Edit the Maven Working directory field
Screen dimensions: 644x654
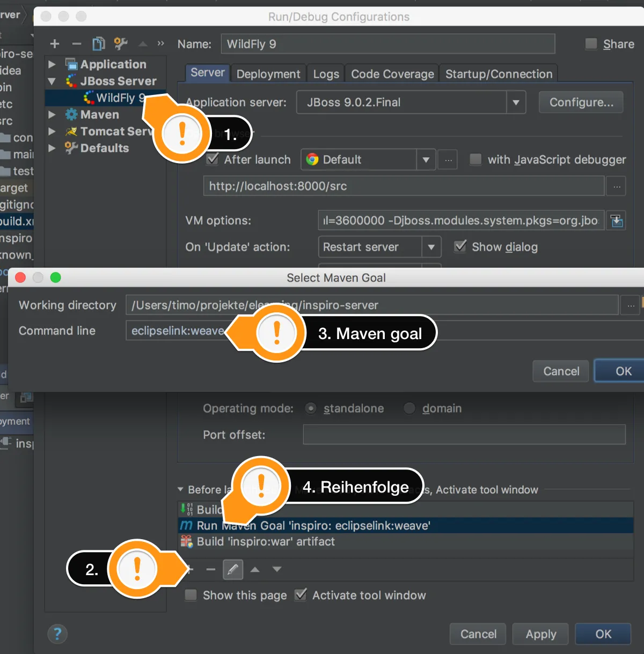point(372,305)
